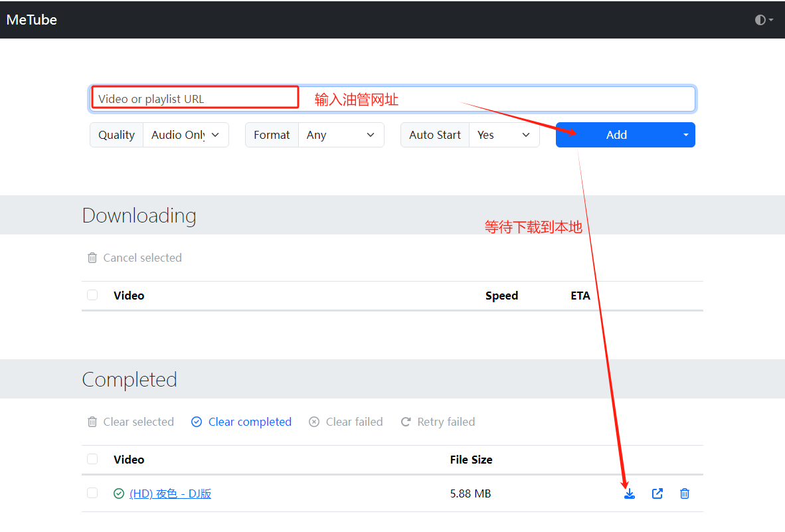785x532 pixels.
Task: Expand the caret beside the Add button
Action: click(686, 135)
